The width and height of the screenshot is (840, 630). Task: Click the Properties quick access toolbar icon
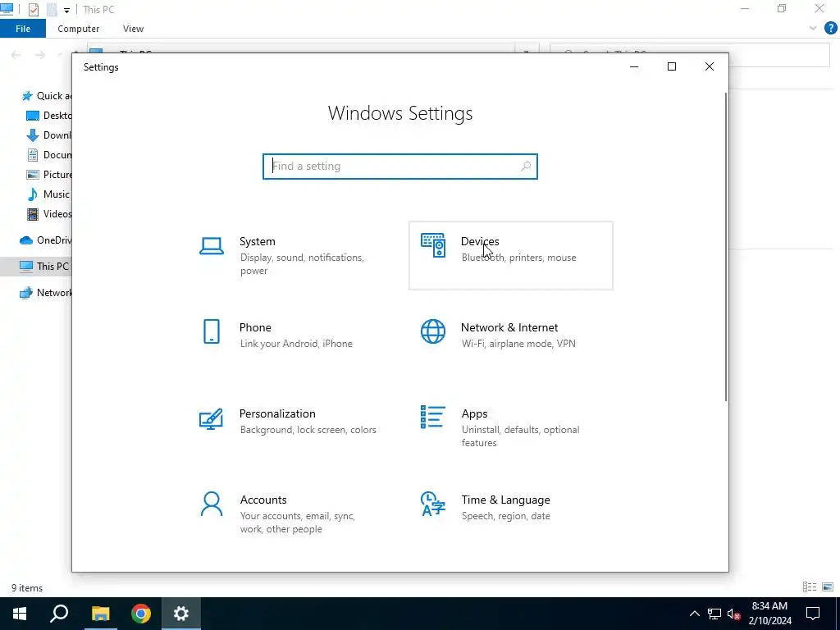[x=33, y=9]
